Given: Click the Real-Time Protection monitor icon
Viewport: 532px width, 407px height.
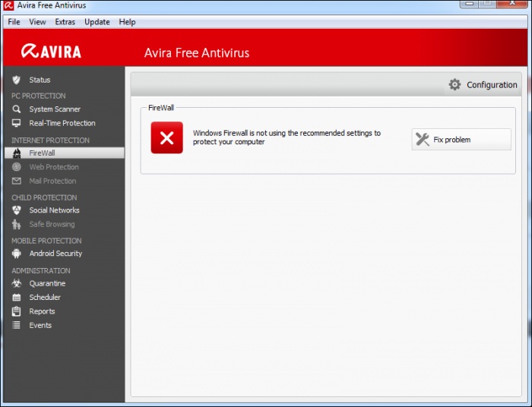Looking at the screenshot, I should point(16,123).
